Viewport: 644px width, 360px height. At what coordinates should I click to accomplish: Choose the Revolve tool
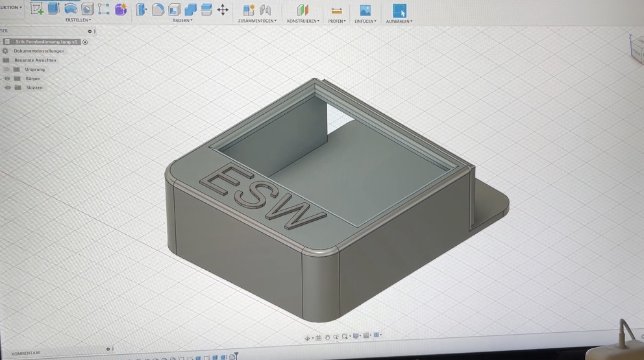point(71,8)
